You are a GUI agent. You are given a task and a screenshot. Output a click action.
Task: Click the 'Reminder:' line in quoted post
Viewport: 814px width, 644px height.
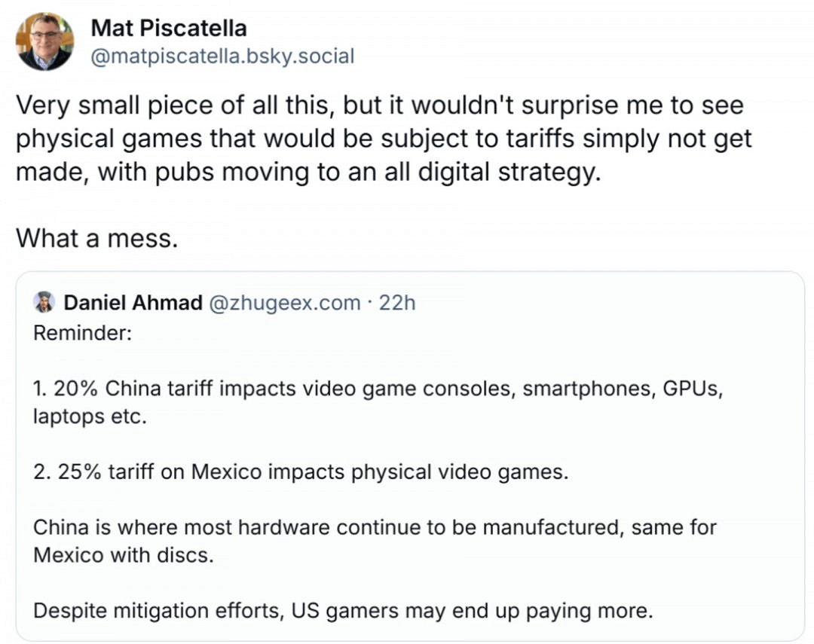point(83,332)
